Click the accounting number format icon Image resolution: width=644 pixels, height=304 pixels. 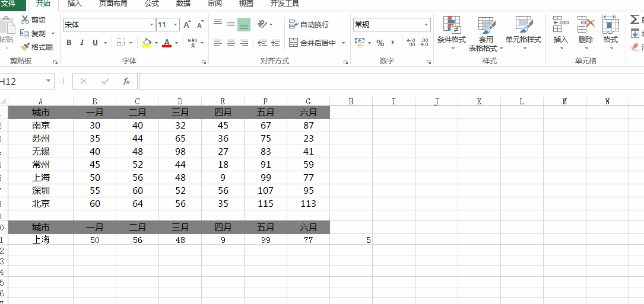coord(360,43)
